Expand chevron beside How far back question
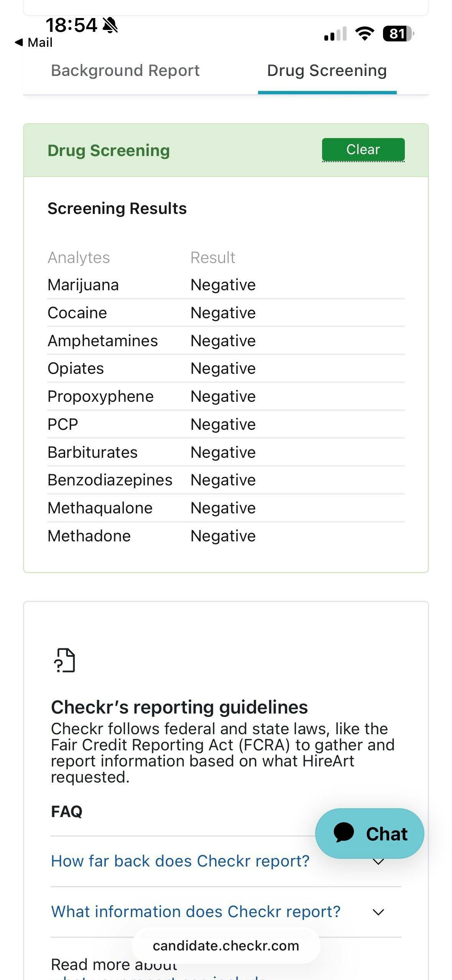The image size is (452, 980). click(x=378, y=862)
